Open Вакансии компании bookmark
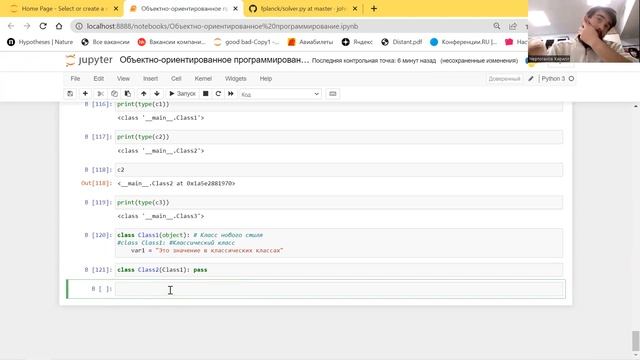This screenshot has height=360, width=640. [x=172, y=42]
